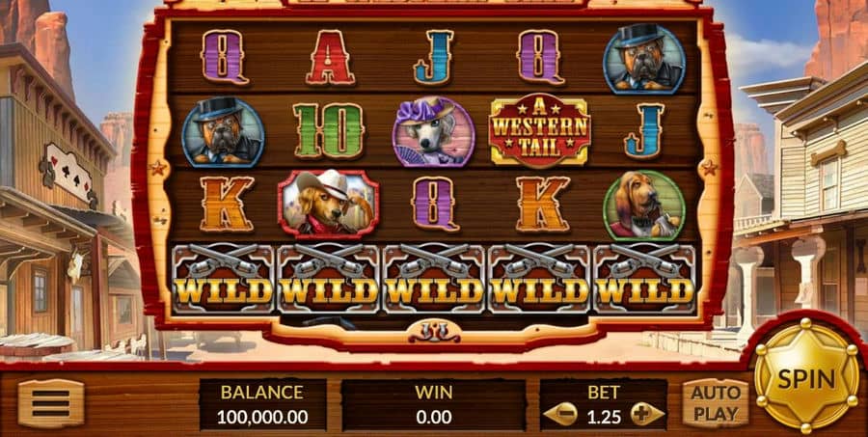
Task: Open the hamburger menu
Action: point(51,403)
